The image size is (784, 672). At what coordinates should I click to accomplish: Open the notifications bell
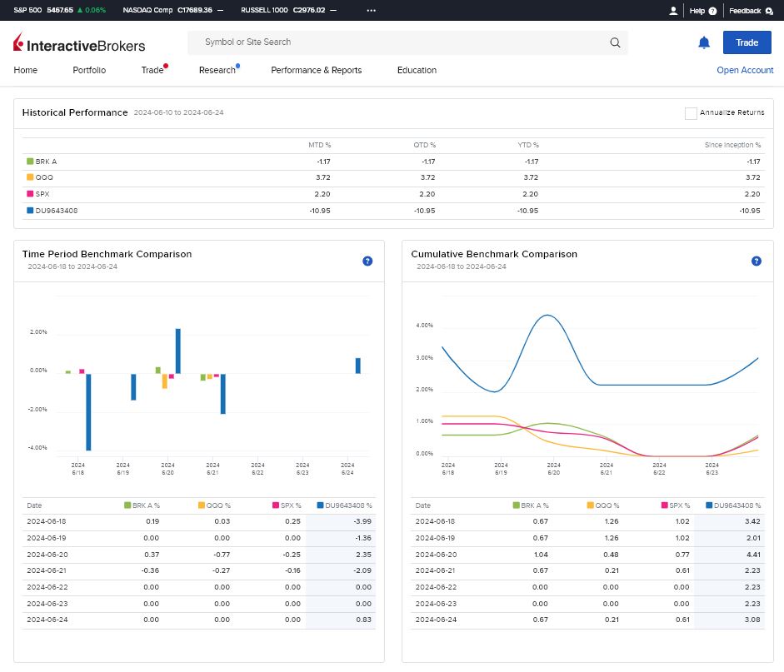click(703, 42)
